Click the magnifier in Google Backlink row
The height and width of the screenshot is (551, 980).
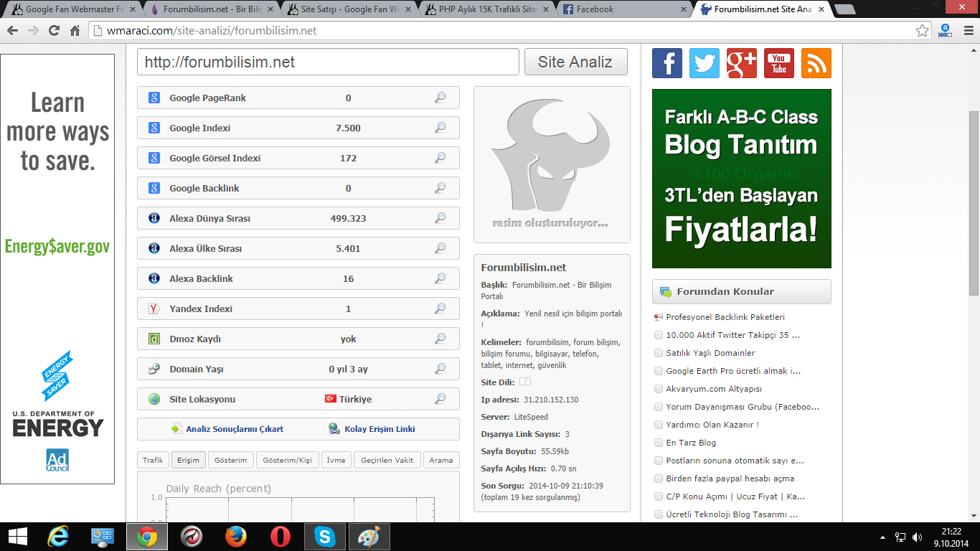pos(440,188)
